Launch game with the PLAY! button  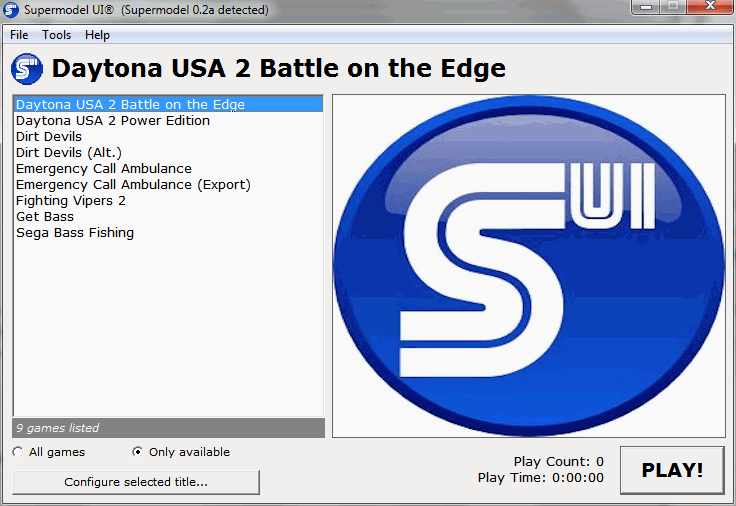[672, 470]
